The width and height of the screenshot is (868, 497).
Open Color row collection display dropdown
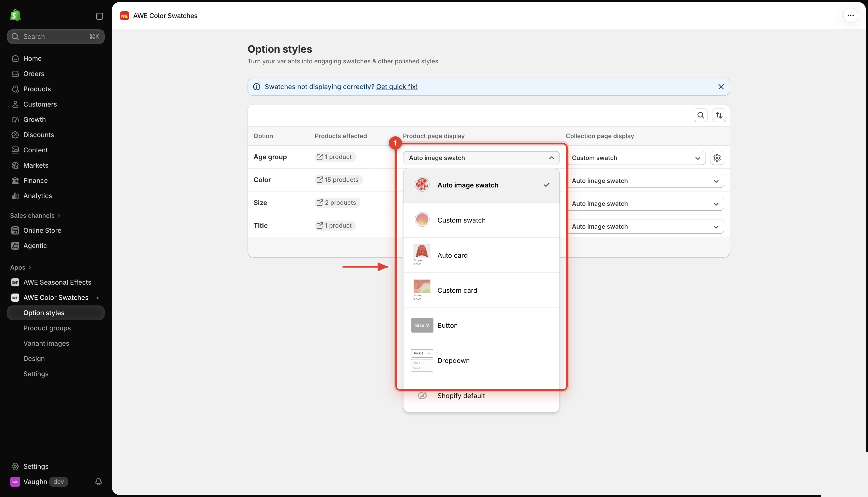coord(645,181)
